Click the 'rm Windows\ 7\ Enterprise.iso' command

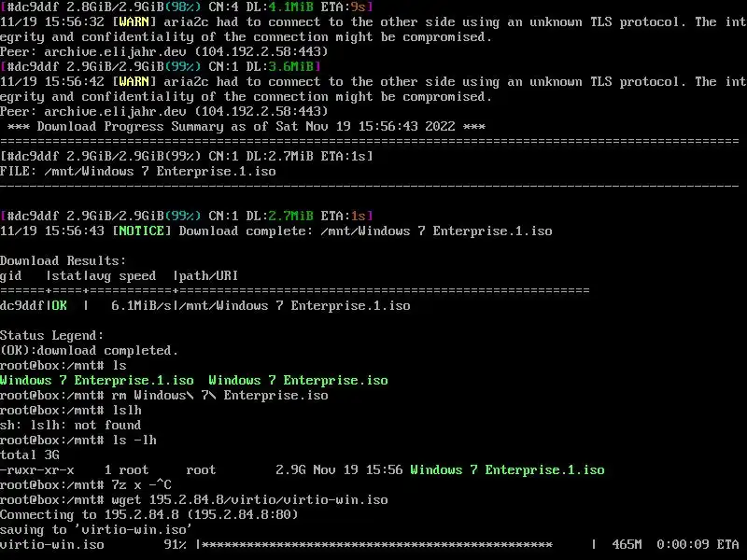coord(219,395)
